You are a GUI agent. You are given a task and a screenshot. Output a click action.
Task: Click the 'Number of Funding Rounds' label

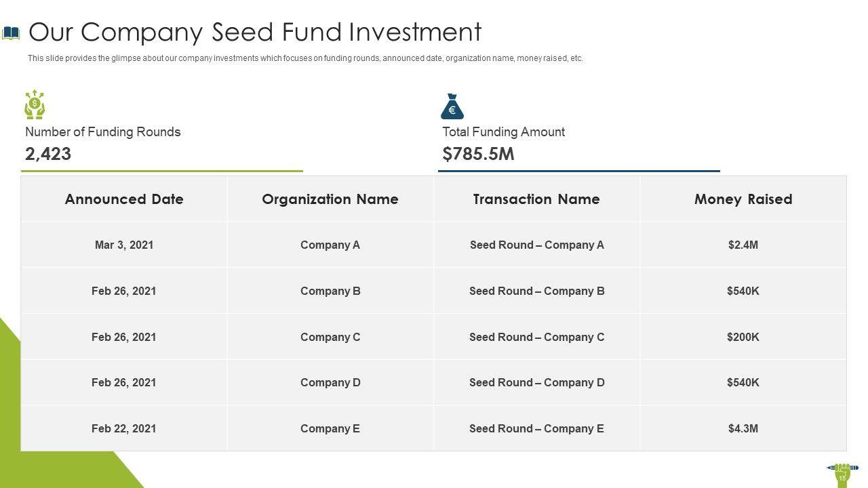[103, 132]
